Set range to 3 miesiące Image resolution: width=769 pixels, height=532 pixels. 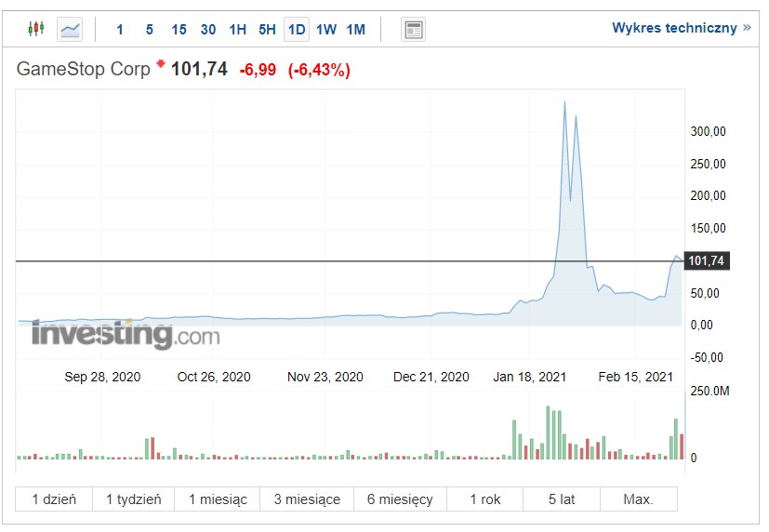[307, 499]
